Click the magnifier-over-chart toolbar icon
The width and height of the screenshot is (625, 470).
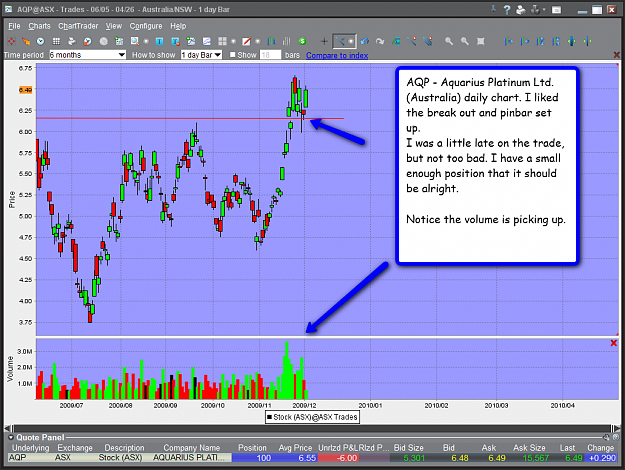coord(135,41)
